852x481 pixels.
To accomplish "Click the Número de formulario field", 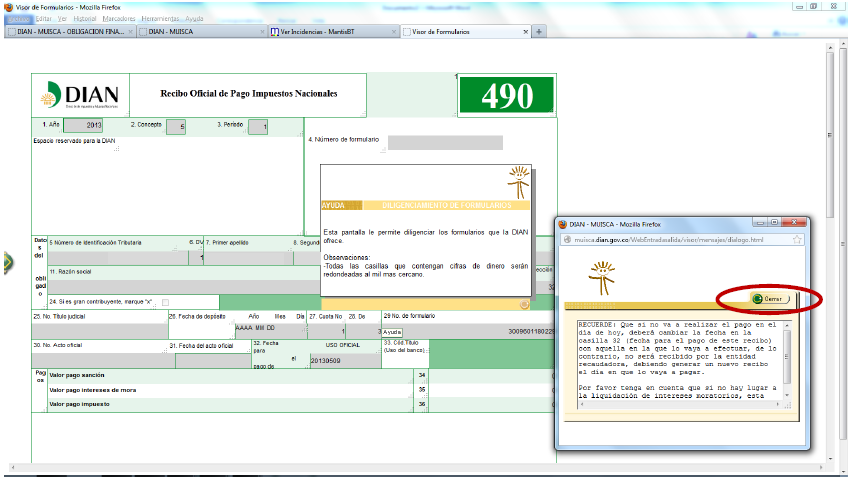I will pyautogui.click(x=445, y=143).
